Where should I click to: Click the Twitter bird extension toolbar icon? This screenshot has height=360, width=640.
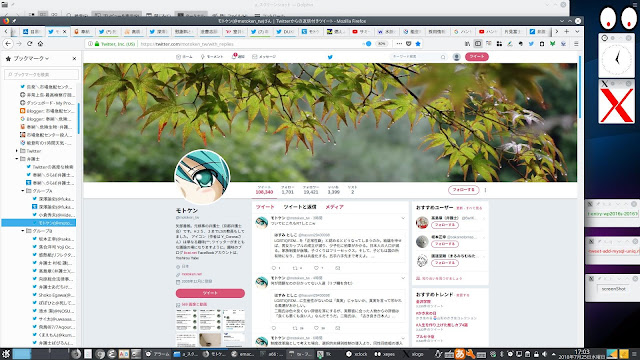[531, 44]
